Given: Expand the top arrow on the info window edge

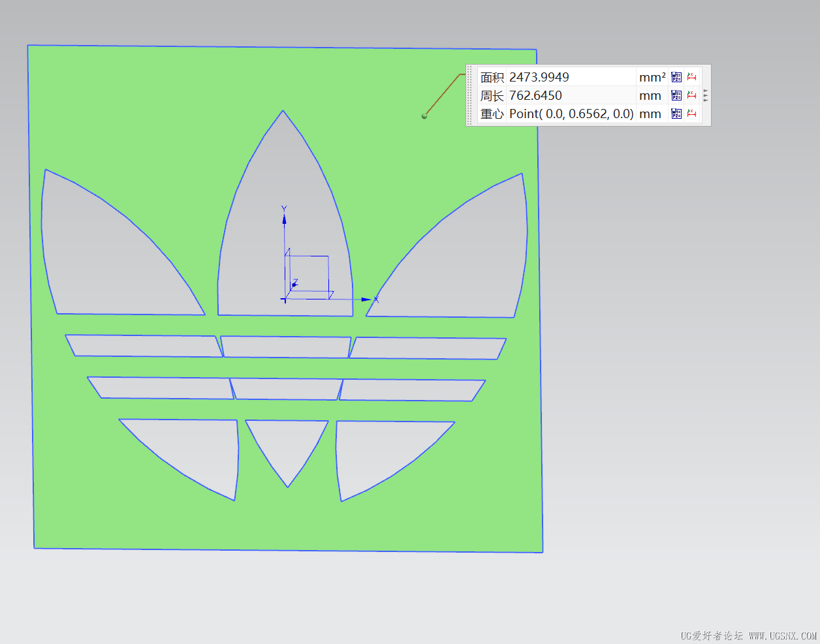Looking at the screenshot, I should pos(705,90).
